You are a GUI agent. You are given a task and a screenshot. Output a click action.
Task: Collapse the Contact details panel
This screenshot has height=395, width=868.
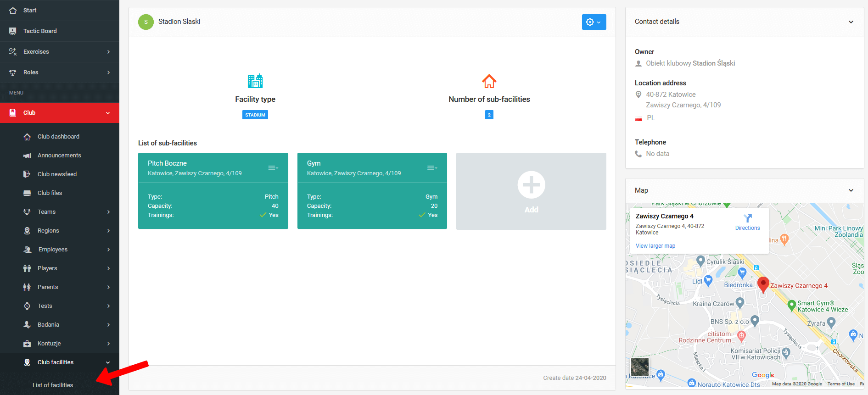(x=851, y=22)
